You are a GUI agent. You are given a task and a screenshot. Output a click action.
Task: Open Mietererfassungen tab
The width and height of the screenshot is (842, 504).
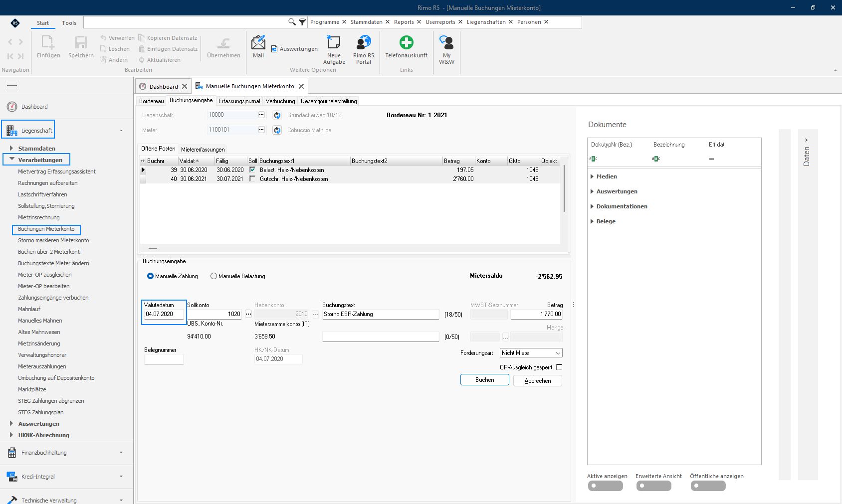[x=203, y=150]
